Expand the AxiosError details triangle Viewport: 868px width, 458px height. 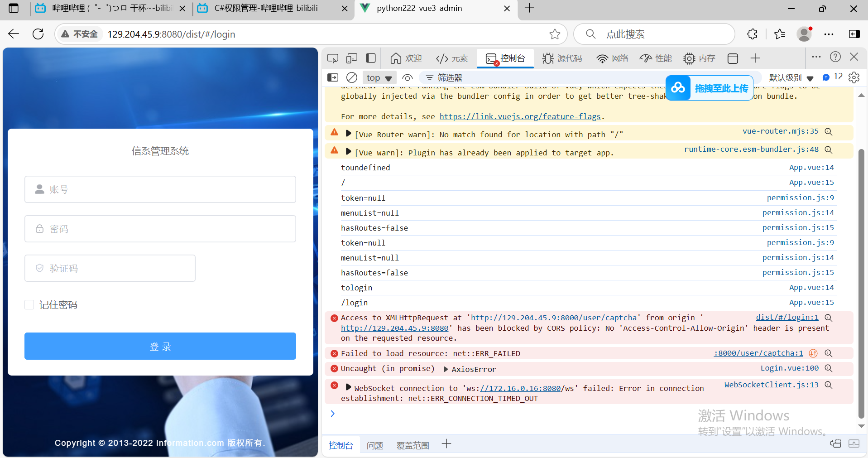click(445, 369)
